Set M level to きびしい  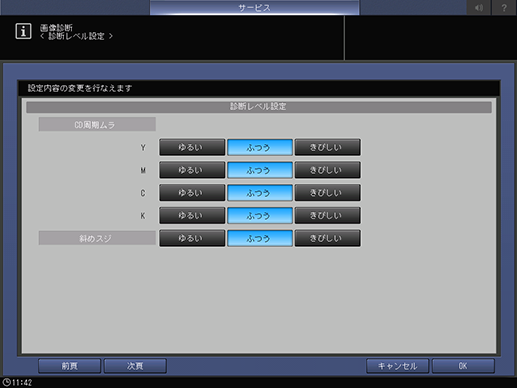pyautogui.click(x=327, y=170)
